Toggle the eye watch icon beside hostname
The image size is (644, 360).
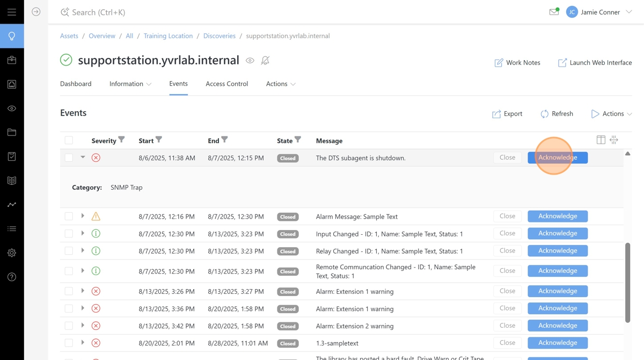[x=250, y=61]
